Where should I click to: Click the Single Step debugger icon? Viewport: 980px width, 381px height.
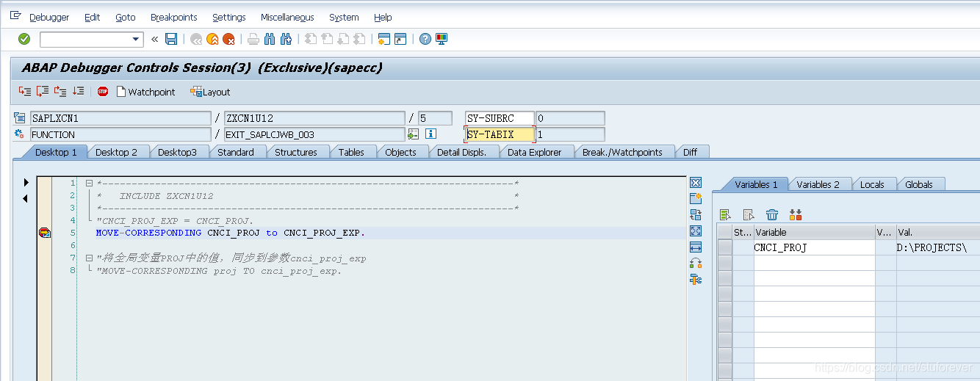pos(25,91)
